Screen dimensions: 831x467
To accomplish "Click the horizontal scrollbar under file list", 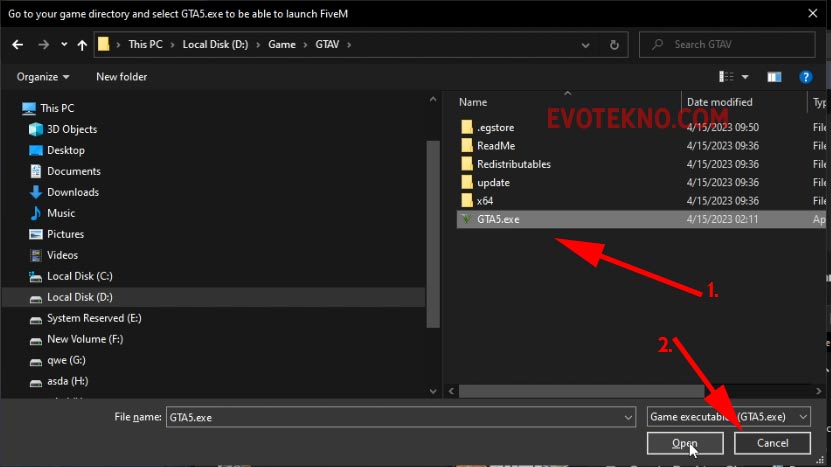I will click(x=600, y=389).
